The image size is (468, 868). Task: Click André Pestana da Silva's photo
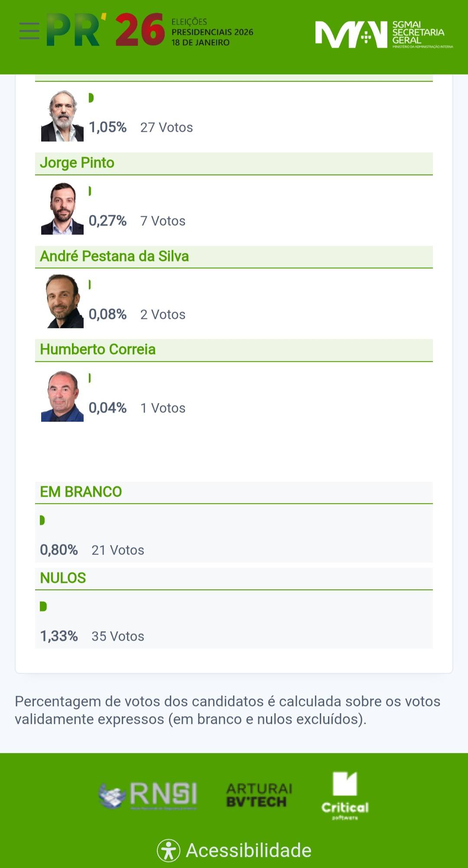(x=63, y=301)
